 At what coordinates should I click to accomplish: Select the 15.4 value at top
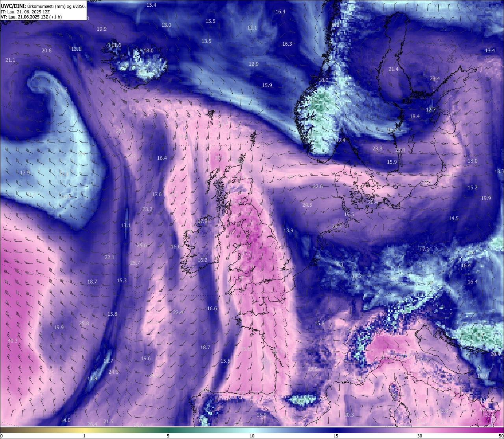click(x=151, y=5)
